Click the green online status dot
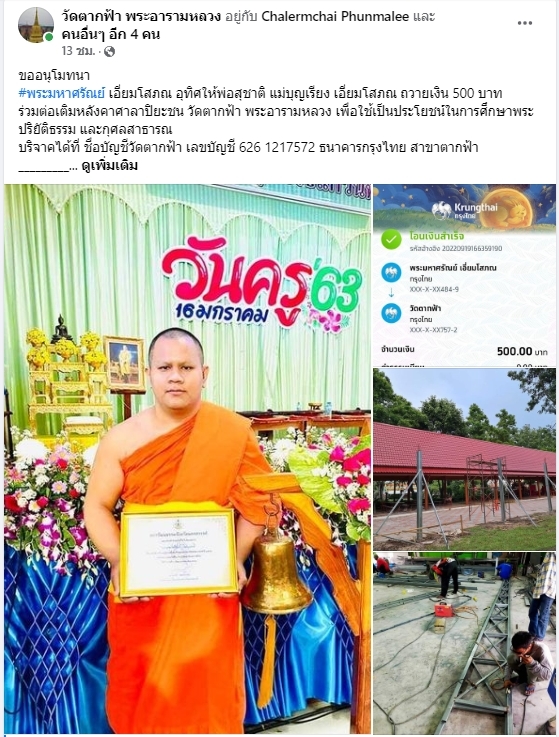The height and width of the screenshot is (737, 559). click(x=49, y=37)
